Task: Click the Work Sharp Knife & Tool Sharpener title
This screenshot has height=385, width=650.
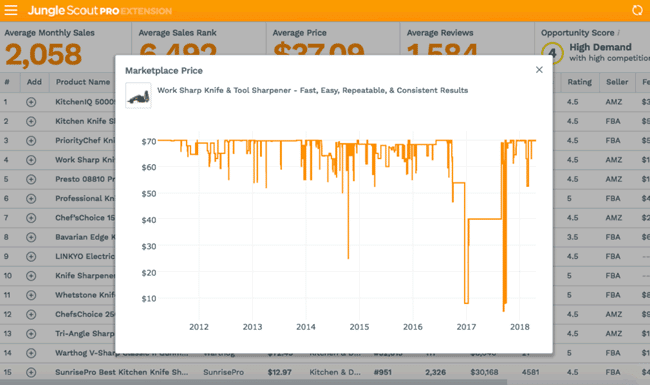Action: point(313,90)
